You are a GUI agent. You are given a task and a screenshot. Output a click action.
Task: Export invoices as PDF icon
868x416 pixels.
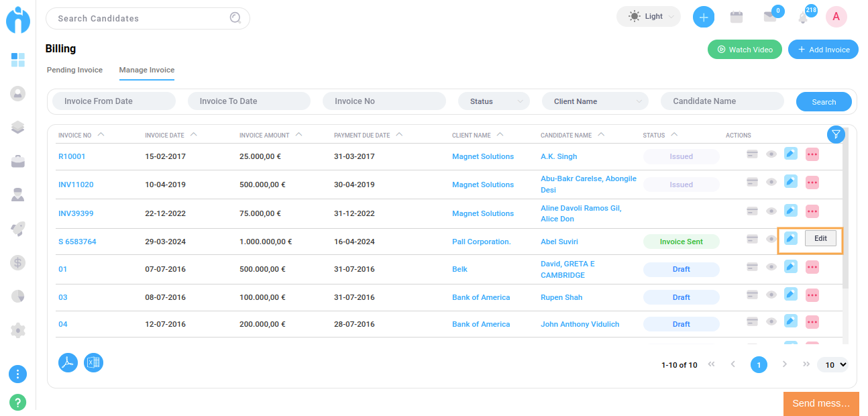(x=68, y=362)
